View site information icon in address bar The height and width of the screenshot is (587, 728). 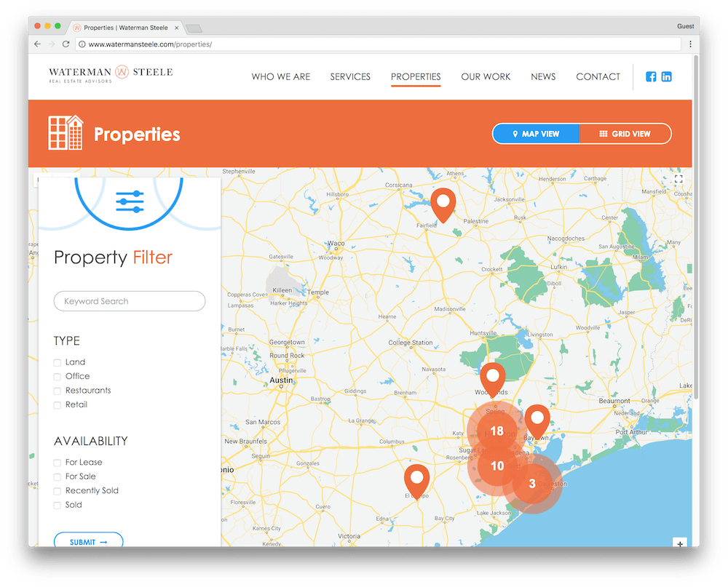pos(82,44)
